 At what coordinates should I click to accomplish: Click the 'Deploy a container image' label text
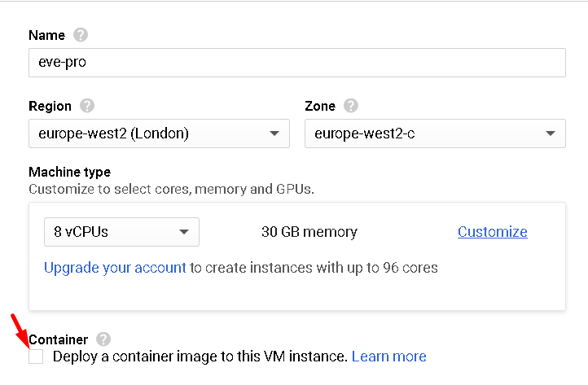point(200,357)
